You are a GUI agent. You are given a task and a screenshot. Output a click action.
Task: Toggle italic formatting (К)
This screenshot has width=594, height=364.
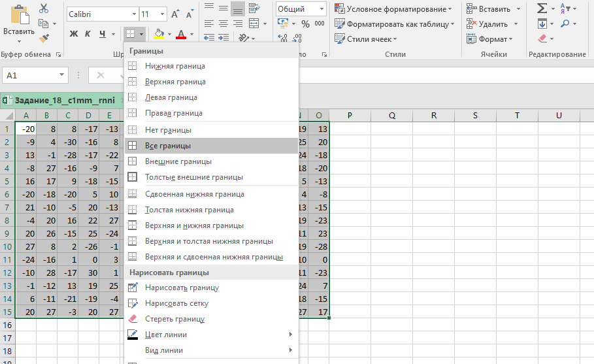(88, 34)
